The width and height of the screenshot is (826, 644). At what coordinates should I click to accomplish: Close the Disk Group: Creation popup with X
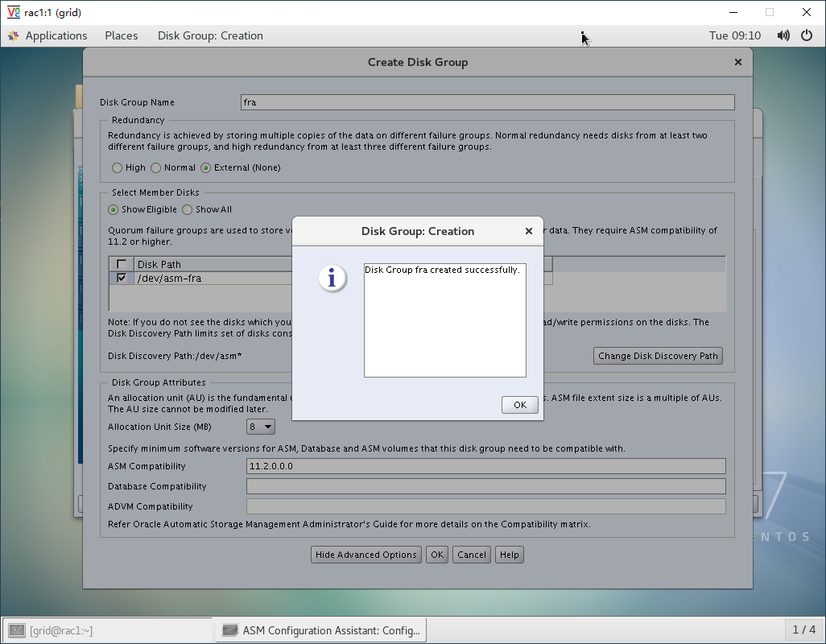coord(529,231)
